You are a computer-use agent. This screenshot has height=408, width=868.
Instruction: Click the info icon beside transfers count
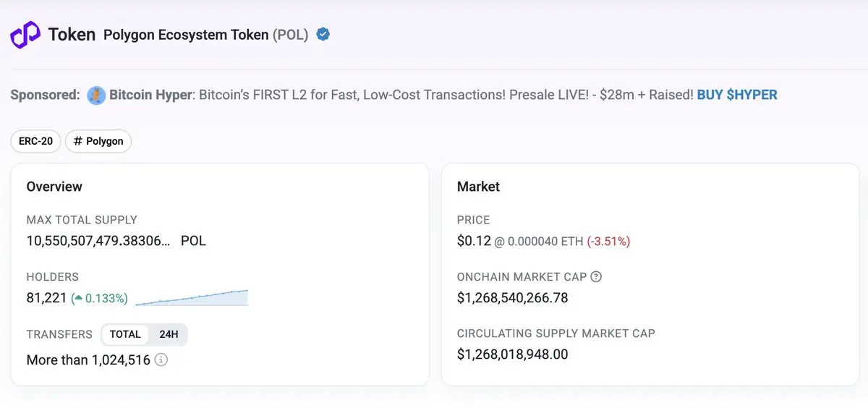click(x=161, y=360)
